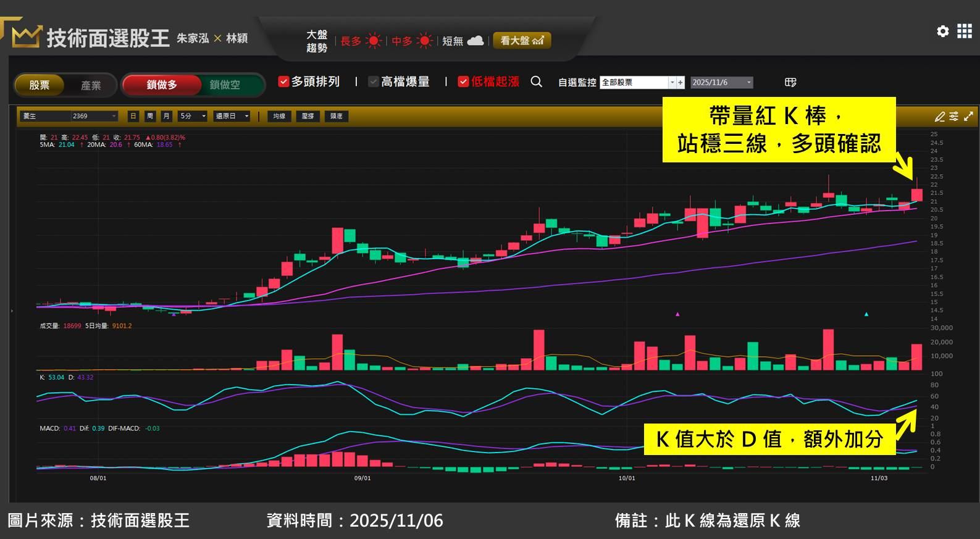This screenshot has height=539, width=980.
Task: Click the 朱家泓 × 林穎 author text
Action: 212,38
